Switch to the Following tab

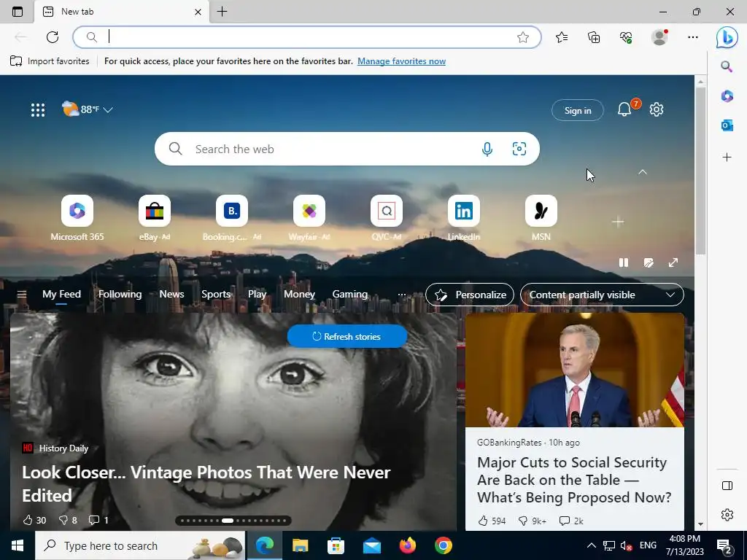120,295
